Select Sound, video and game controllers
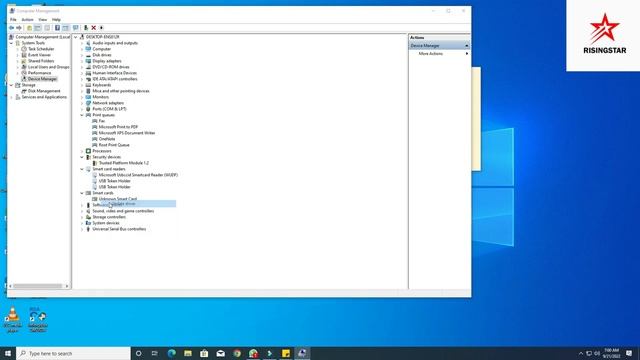The image size is (640, 360). pos(123,211)
